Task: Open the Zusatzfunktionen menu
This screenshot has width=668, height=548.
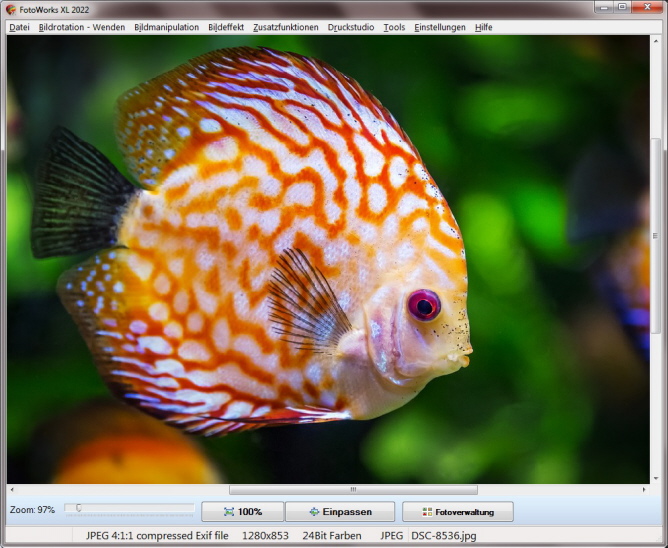Action: [x=286, y=27]
